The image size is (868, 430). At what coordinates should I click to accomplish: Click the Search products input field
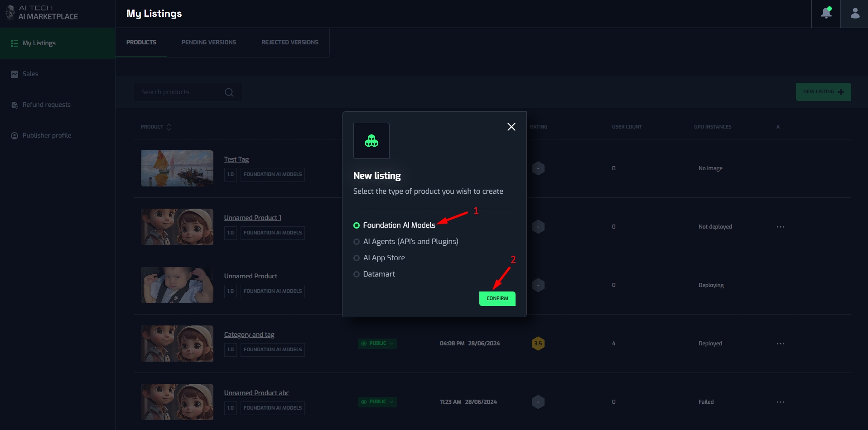tap(181, 92)
